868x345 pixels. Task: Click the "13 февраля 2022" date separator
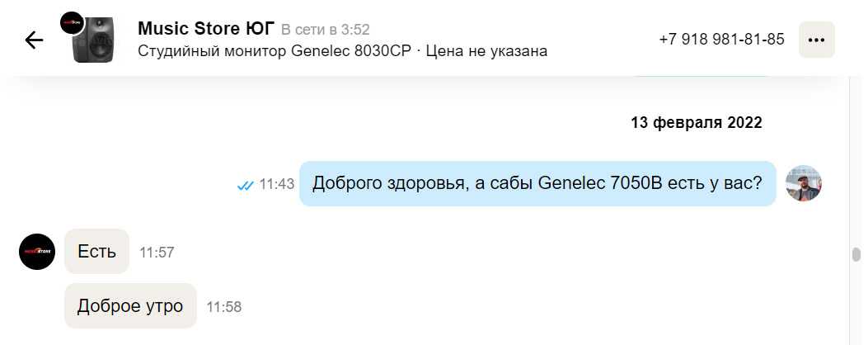click(696, 123)
